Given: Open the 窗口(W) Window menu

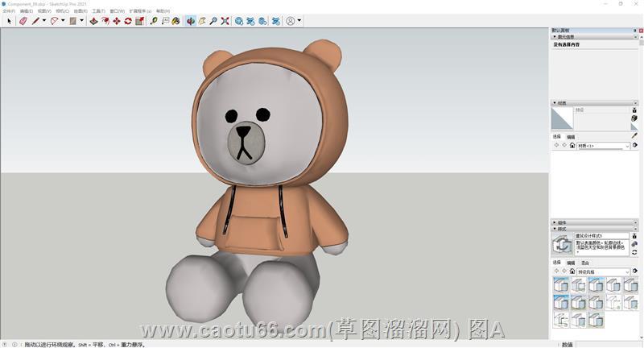Looking at the screenshot, I should 117,11.
